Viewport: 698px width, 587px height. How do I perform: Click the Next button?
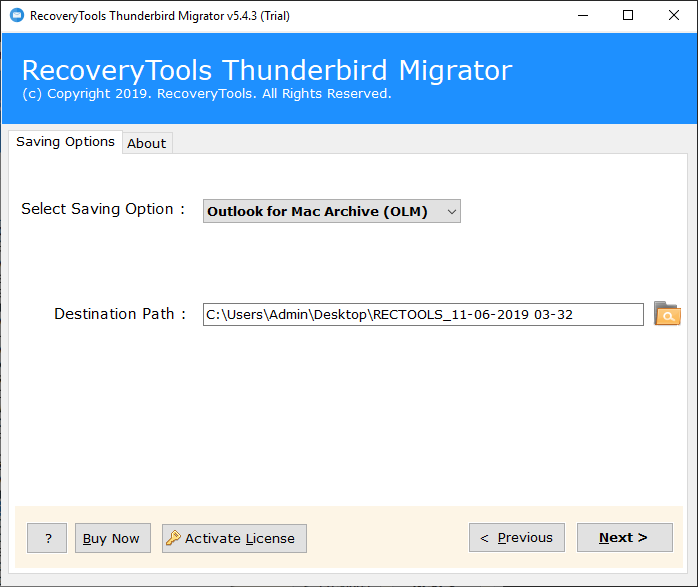click(625, 538)
